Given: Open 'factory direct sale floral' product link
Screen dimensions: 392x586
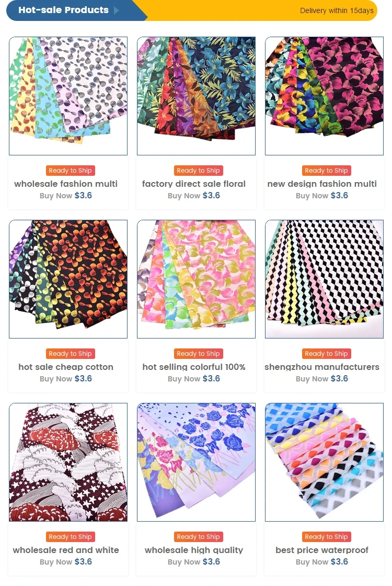Looking at the screenshot, I should [194, 184].
